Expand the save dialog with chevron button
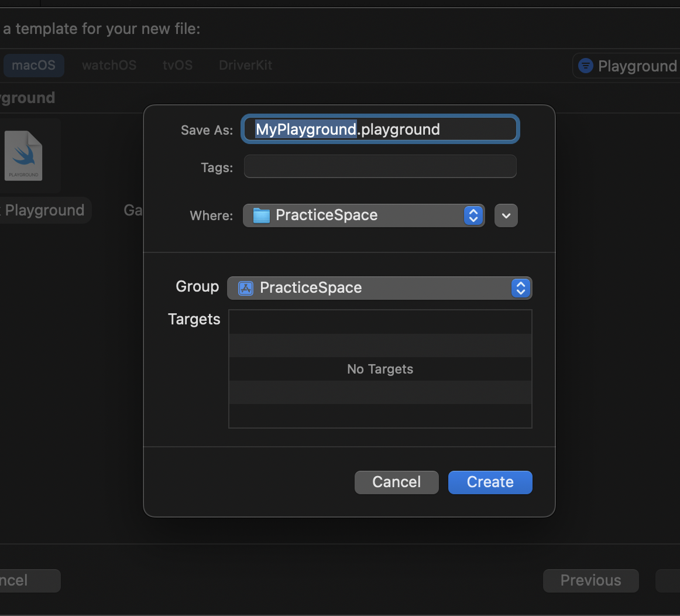 [x=506, y=215]
